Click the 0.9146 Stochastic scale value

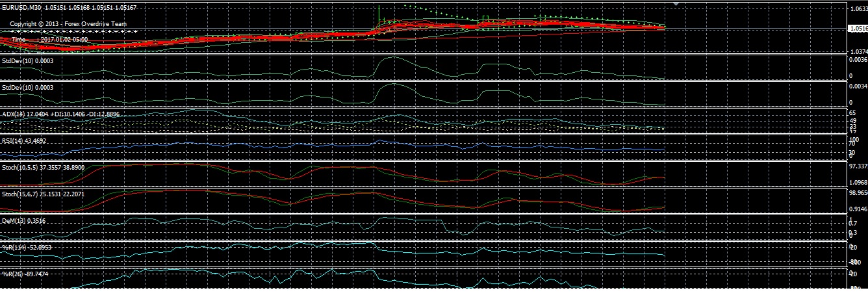[858, 209]
